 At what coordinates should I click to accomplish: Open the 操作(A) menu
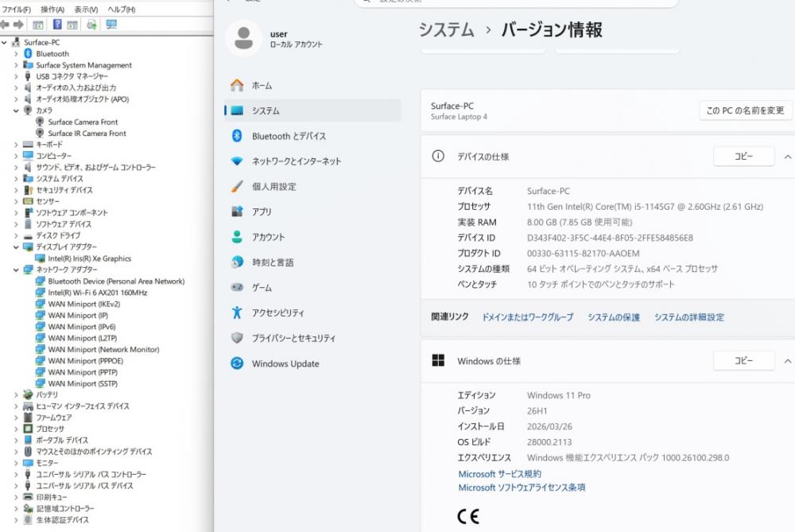coord(52,9)
